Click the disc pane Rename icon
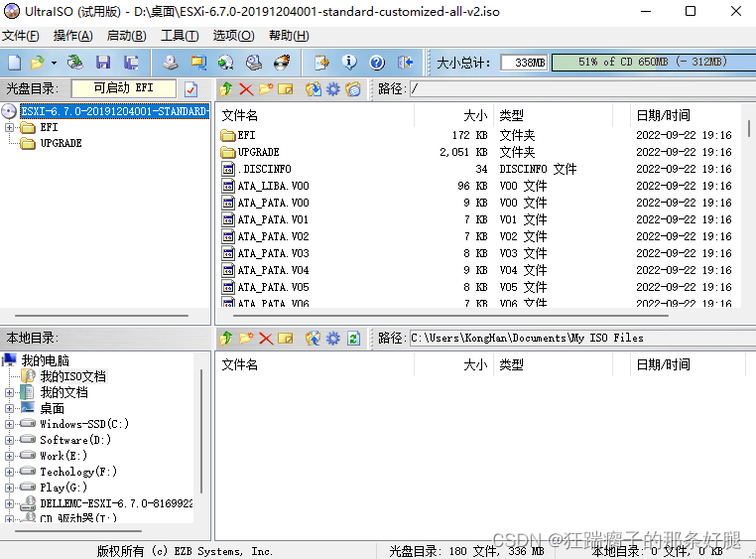 click(286, 89)
